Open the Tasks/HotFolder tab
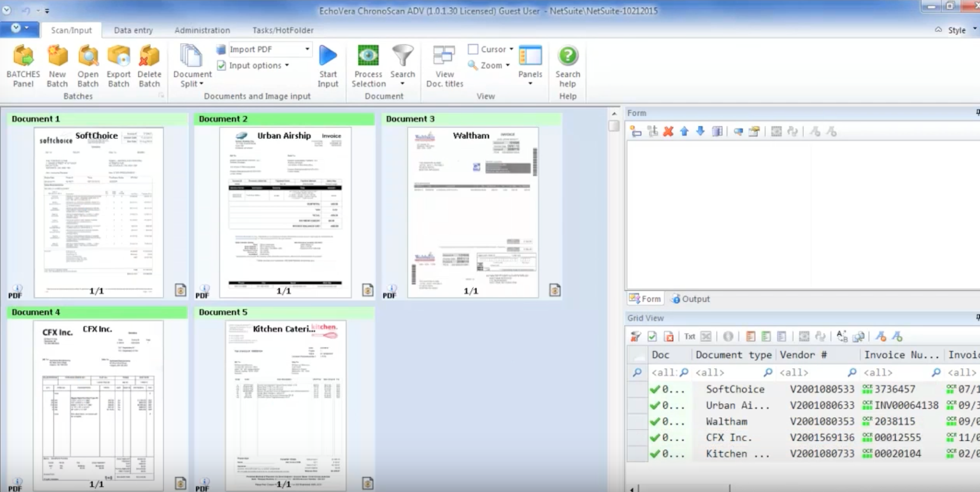 point(283,30)
